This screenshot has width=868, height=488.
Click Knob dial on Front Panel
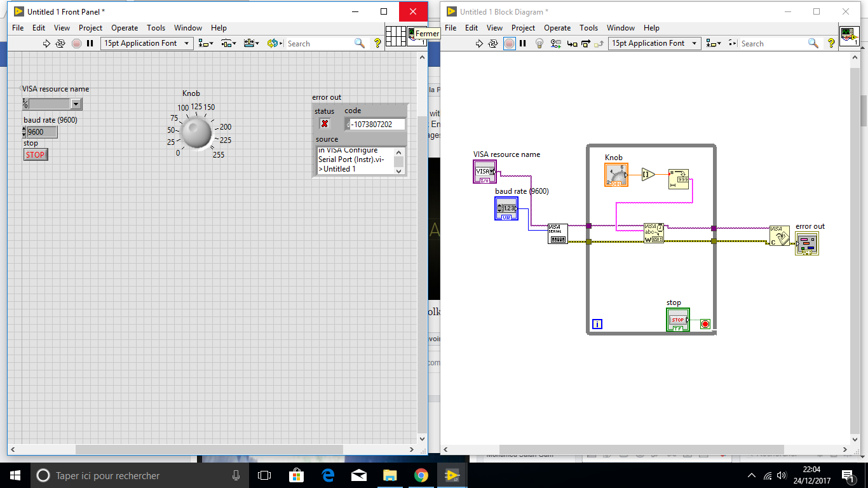(x=196, y=133)
